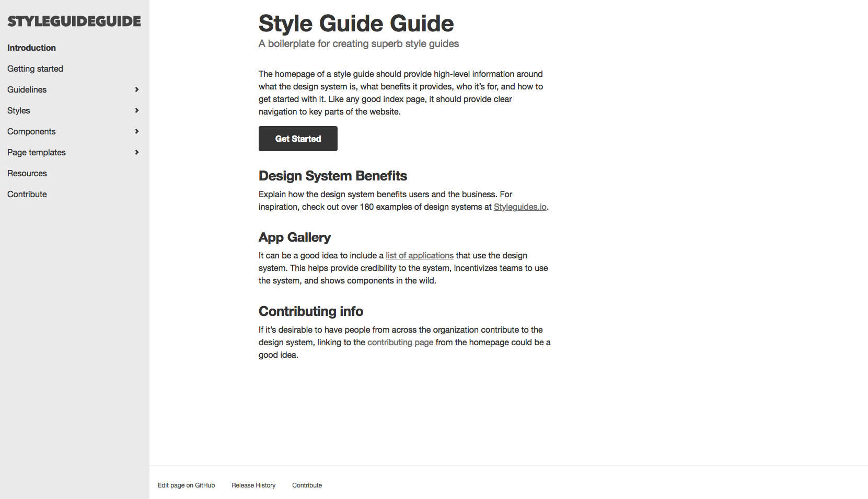The height and width of the screenshot is (499, 868).
Task: Open Release History footer link
Action: tap(253, 485)
